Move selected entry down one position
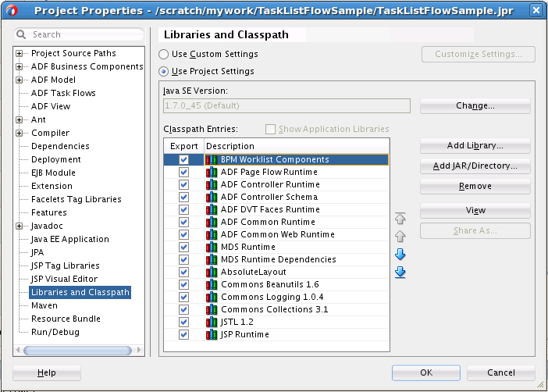 (400, 255)
